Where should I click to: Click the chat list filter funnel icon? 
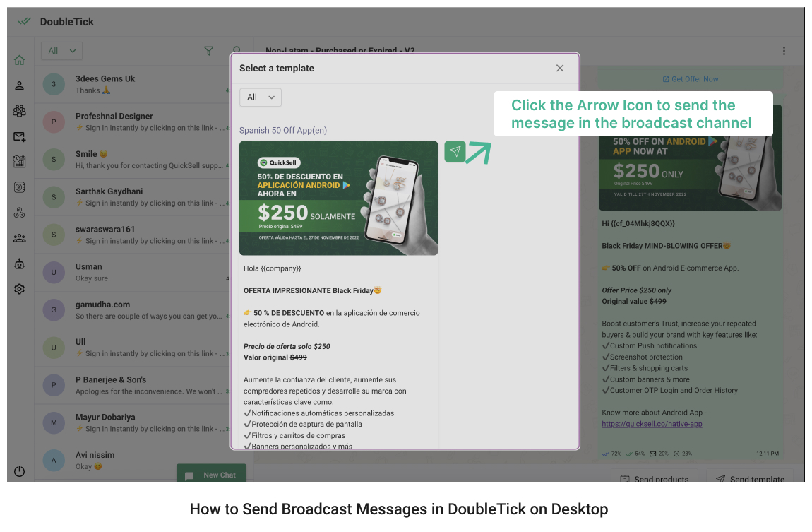208,51
